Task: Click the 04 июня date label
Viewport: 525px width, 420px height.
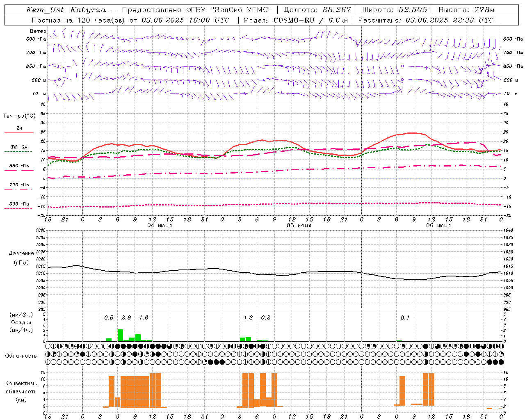Action: click(x=160, y=226)
